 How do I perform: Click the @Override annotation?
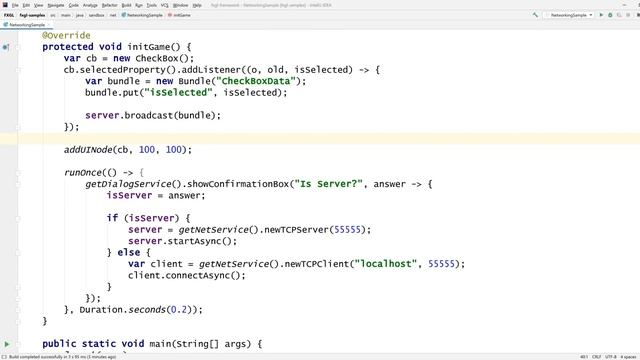point(66,36)
